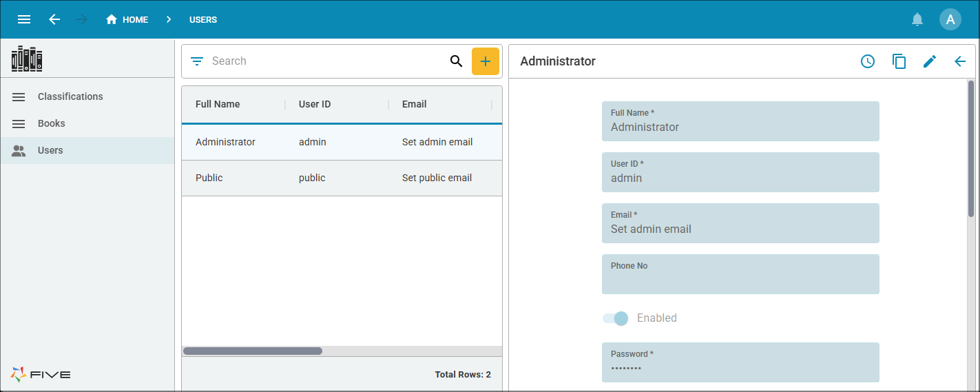Click the Classifications menu icon
Screen dimensions: 980x392
point(19,97)
